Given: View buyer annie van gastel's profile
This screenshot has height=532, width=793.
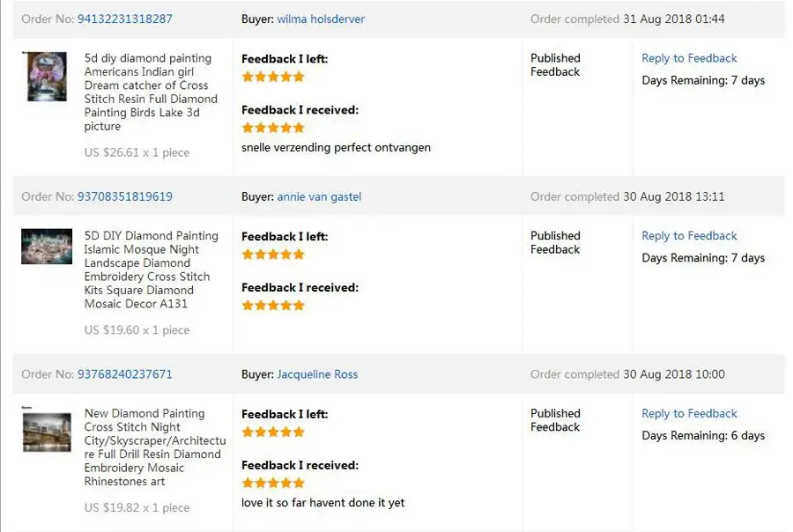Looking at the screenshot, I should (x=319, y=196).
